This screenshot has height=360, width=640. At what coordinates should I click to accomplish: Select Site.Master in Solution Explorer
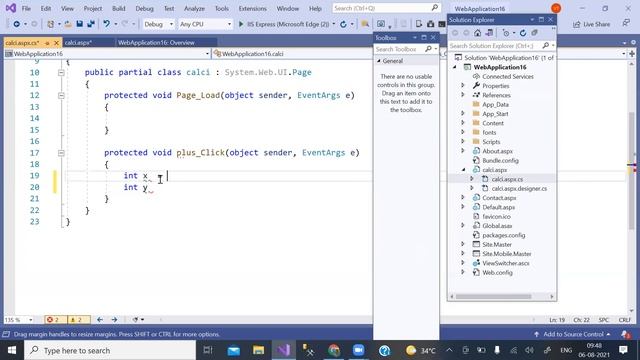coord(497,244)
